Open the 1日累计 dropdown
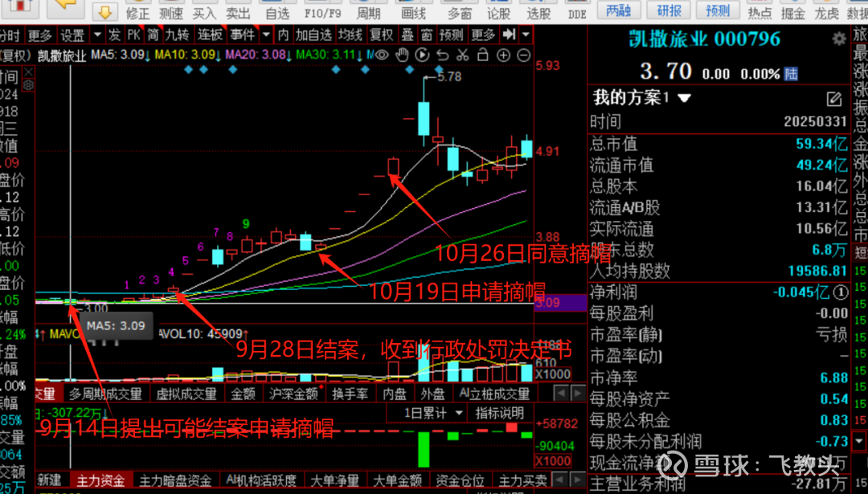 433,413
